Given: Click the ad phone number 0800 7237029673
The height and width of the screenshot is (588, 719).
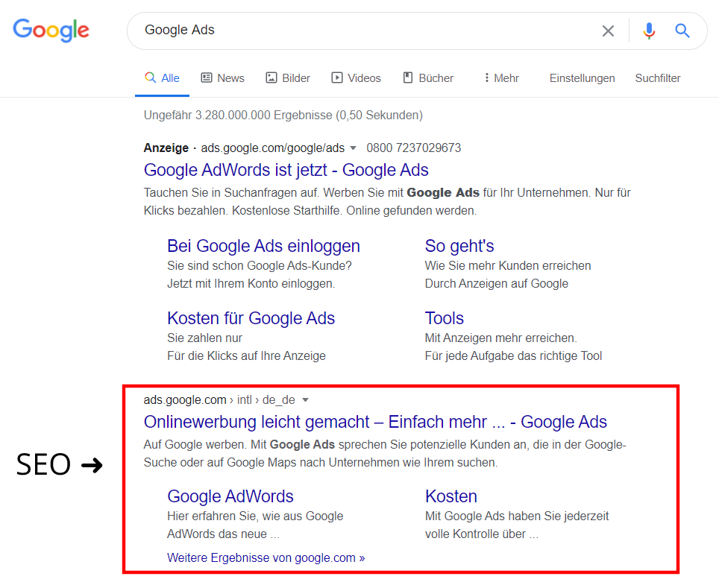Looking at the screenshot, I should 414,148.
